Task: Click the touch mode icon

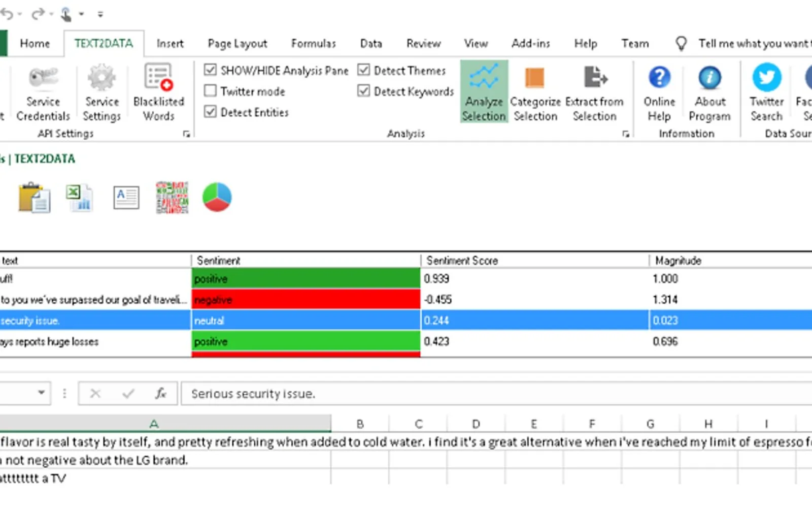Action: [66, 14]
